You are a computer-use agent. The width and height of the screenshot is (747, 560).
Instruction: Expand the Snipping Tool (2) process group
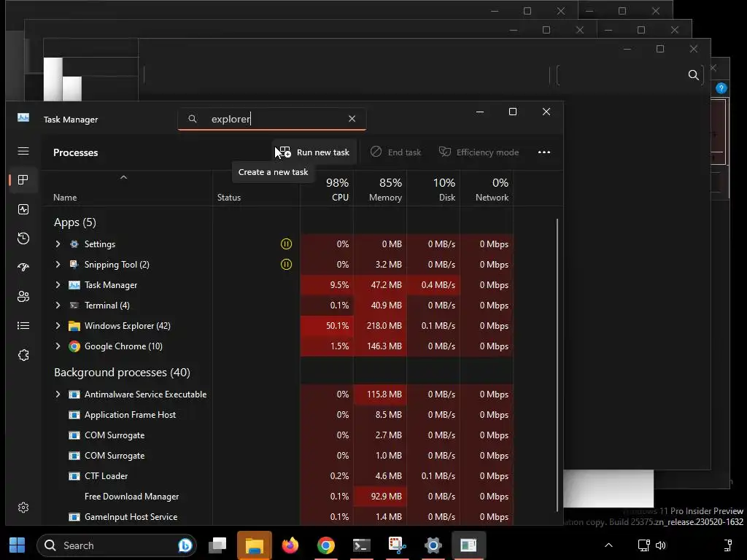coord(58,264)
